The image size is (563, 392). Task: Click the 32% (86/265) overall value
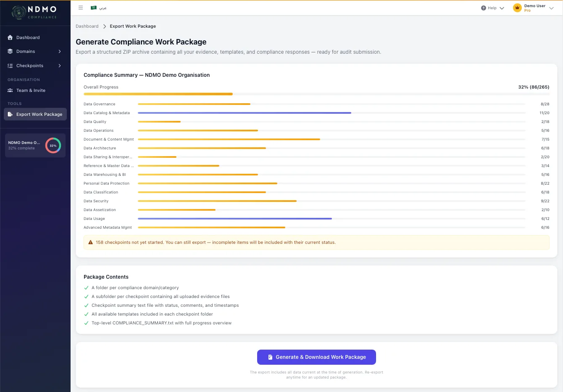coord(534,87)
